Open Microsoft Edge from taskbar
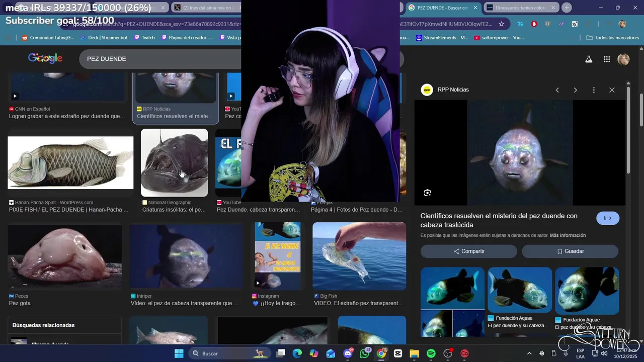 pyautogui.click(x=297, y=353)
